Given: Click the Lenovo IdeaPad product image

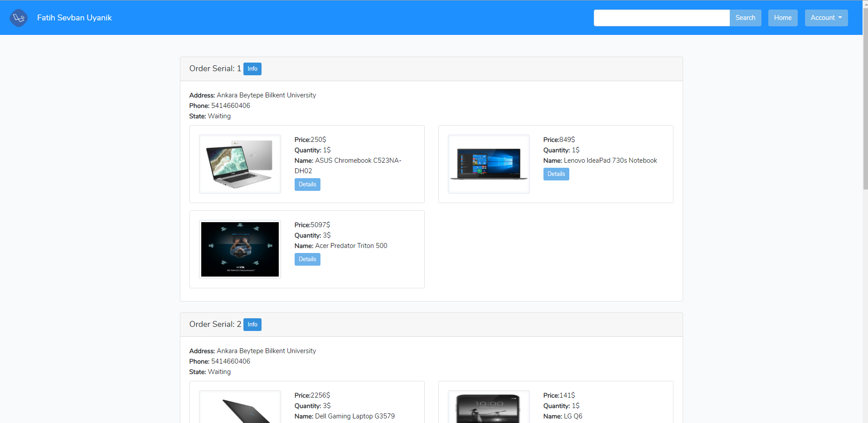Looking at the screenshot, I should 489,164.
